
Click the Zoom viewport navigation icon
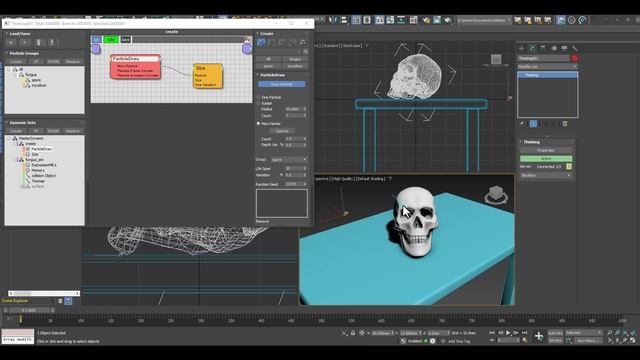point(609,333)
